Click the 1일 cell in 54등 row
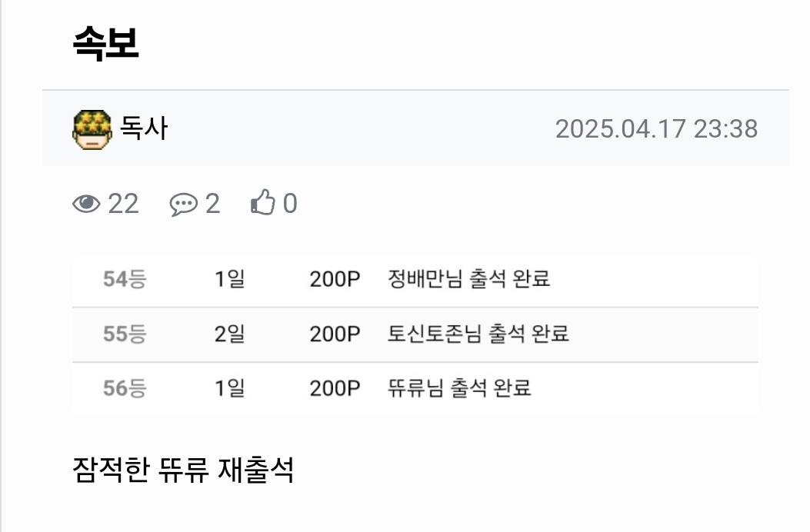This screenshot has height=532, width=810. click(x=229, y=279)
